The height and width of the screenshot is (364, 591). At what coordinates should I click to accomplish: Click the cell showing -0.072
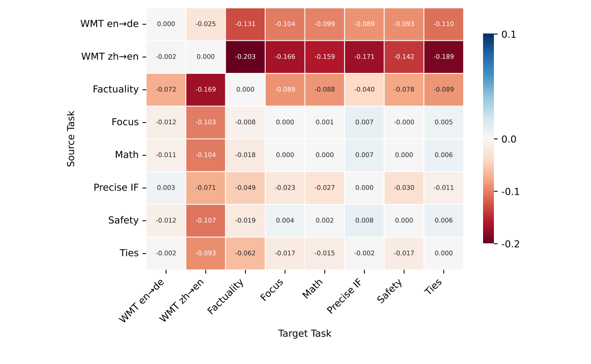tap(166, 90)
